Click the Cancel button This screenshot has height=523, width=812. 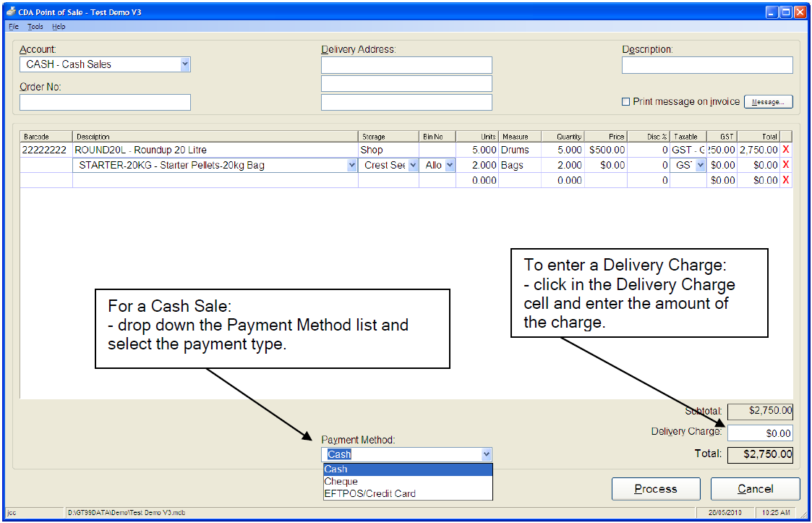[x=755, y=489]
